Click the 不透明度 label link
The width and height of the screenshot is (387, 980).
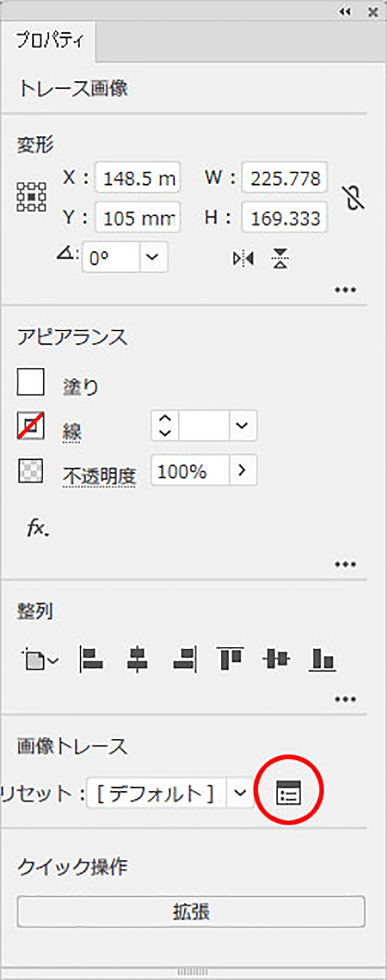pyautogui.click(x=99, y=475)
